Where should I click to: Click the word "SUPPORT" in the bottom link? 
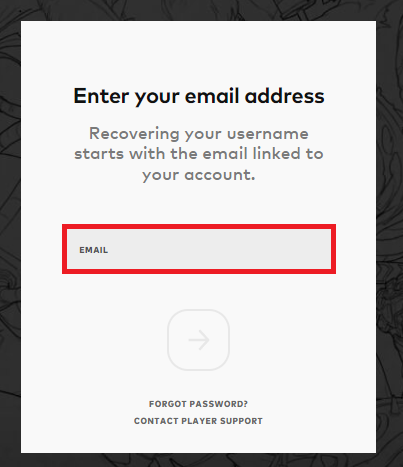tap(241, 421)
